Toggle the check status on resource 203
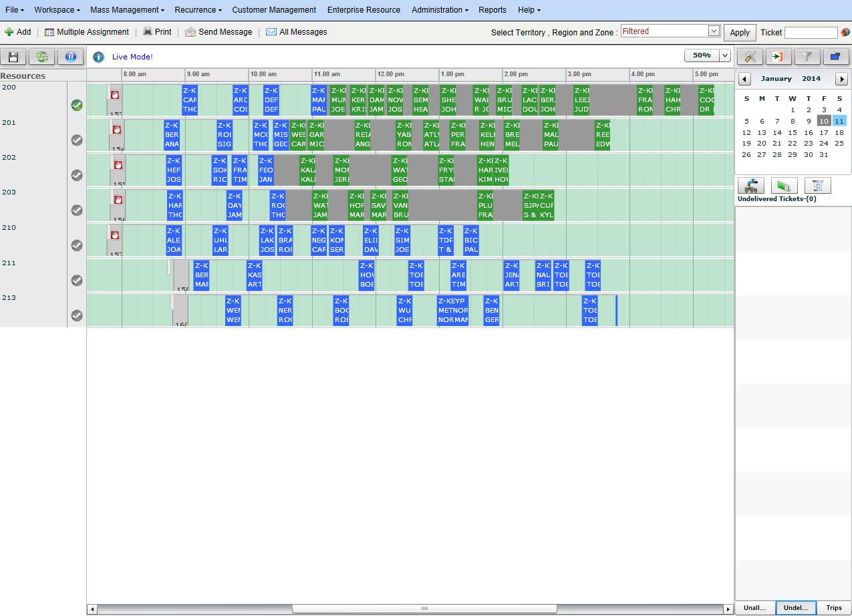The height and width of the screenshot is (616, 852). point(77,210)
